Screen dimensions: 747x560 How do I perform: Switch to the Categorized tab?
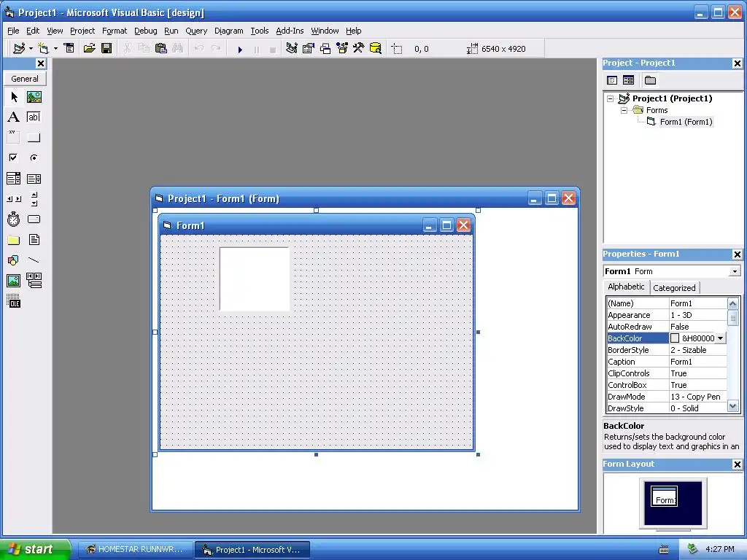click(673, 287)
